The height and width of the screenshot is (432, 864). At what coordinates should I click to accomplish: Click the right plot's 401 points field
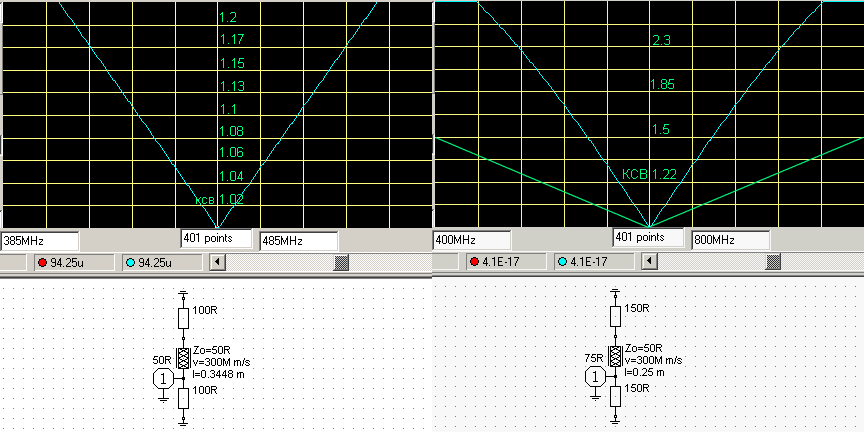(x=648, y=237)
